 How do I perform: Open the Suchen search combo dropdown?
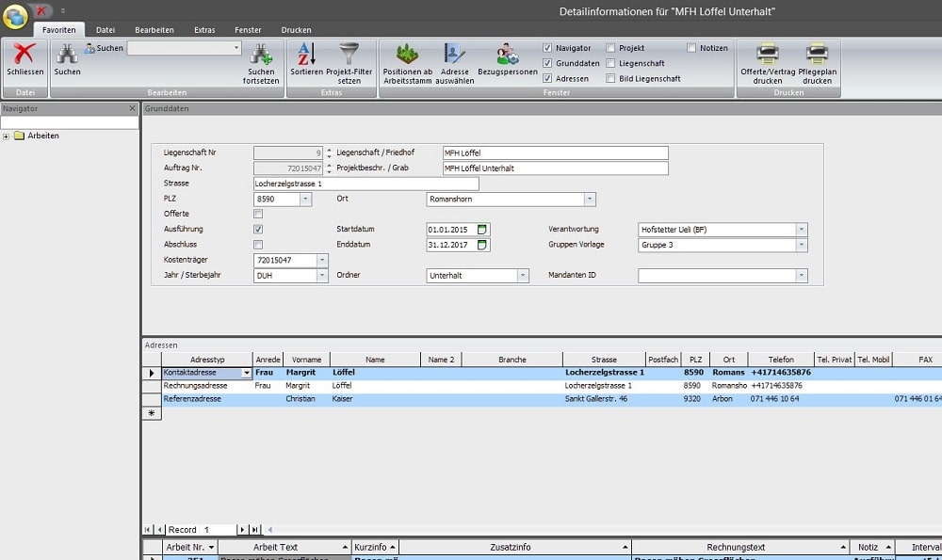pos(236,48)
